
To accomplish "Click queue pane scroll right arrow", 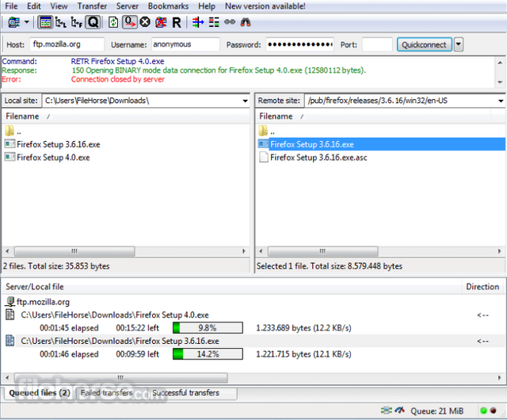I will 499,378.
